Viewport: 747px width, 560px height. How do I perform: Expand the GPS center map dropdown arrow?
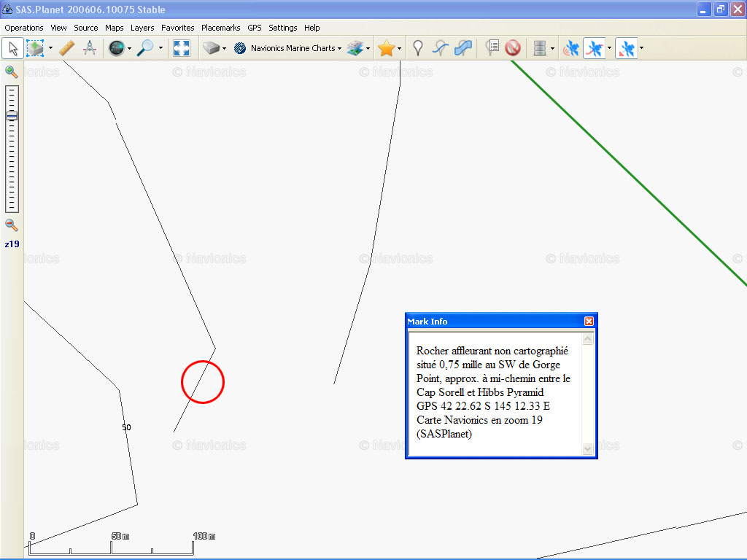(641, 48)
